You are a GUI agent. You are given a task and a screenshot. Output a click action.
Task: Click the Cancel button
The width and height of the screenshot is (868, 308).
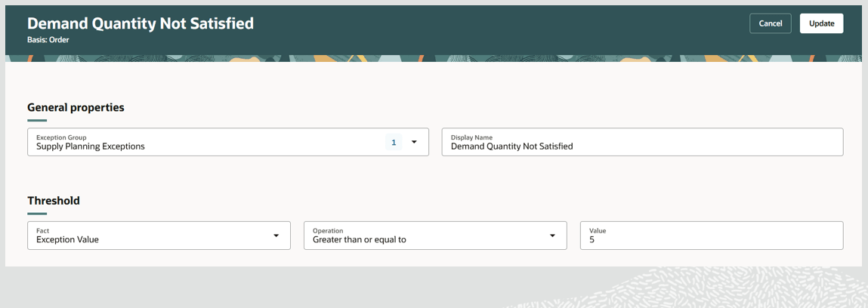pyautogui.click(x=770, y=23)
